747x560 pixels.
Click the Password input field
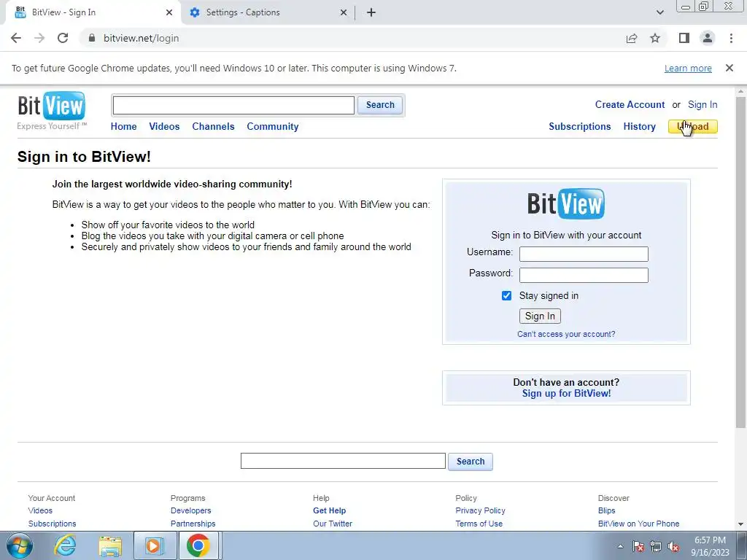coord(584,275)
